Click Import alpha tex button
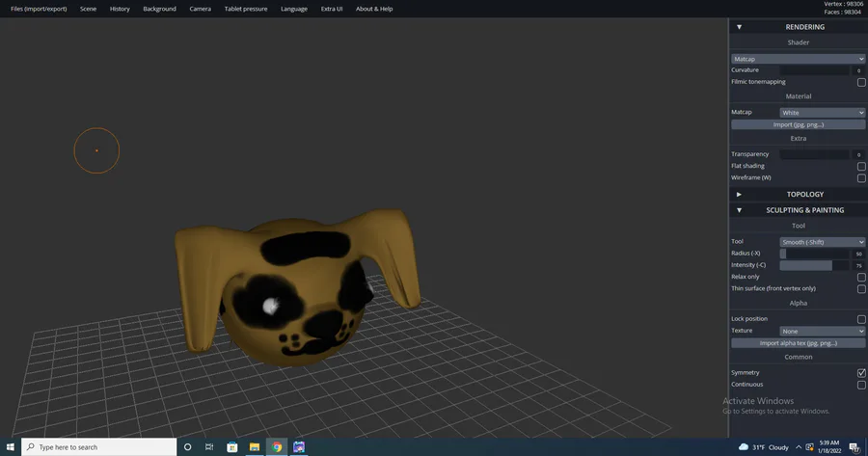Image resolution: width=868 pixels, height=456 pixels. coord(798,343)
